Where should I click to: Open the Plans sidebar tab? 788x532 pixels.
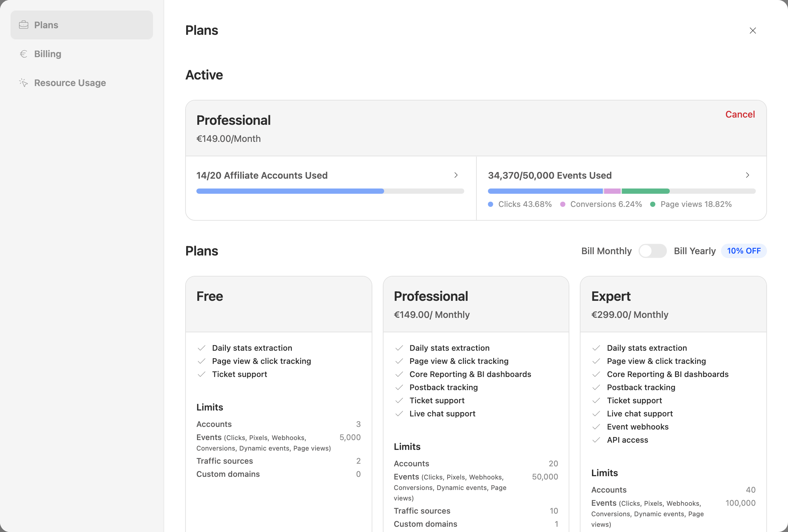tap(81, 25)
